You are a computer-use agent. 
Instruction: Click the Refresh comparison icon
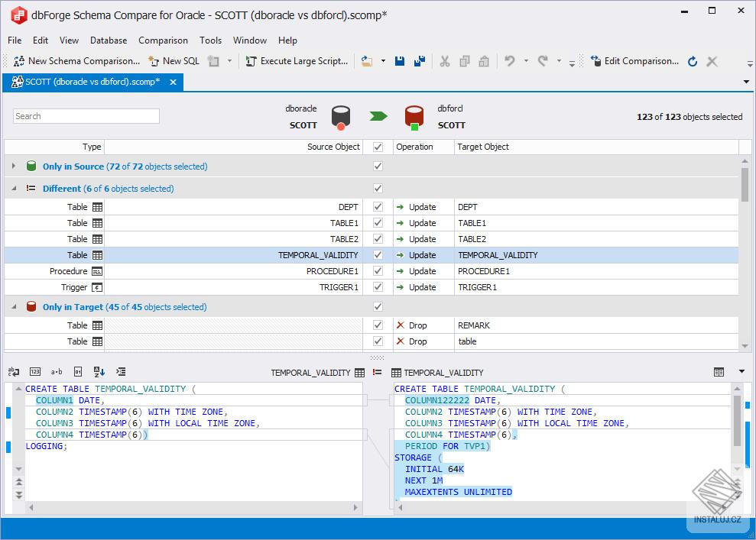(x=693, y=61)
